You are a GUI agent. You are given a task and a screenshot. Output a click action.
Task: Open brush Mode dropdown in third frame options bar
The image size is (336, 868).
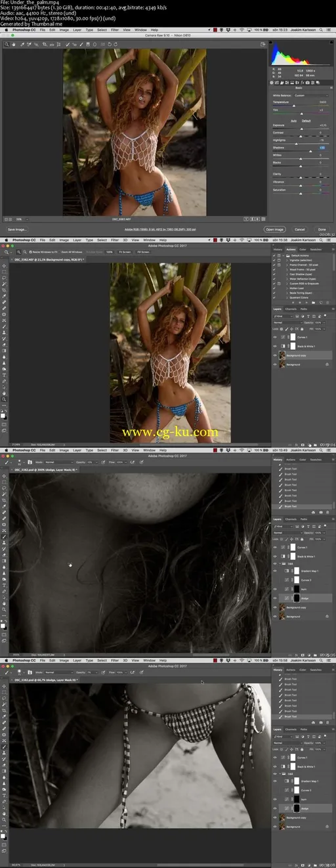pyautogui.click(x=59, y=462)
